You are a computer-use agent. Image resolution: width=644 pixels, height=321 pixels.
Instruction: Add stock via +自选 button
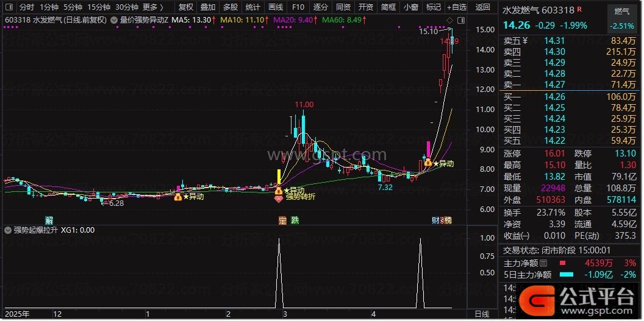point(457,7)
